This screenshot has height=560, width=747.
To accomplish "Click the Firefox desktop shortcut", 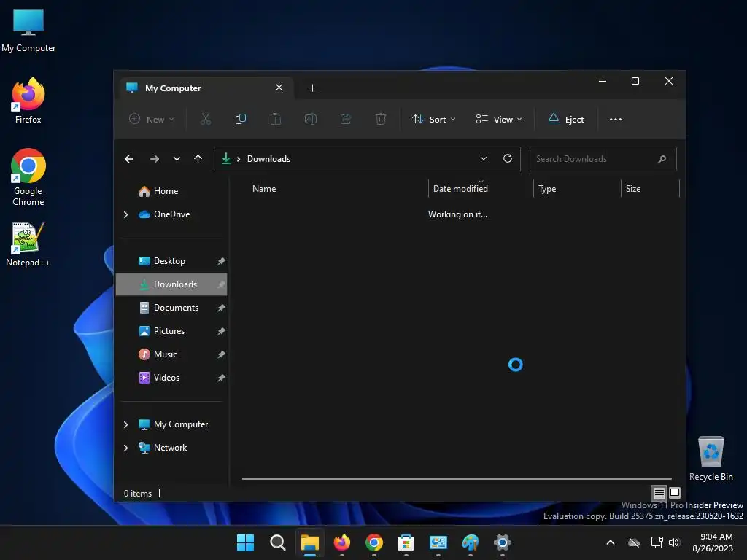I will click(28, 101).
